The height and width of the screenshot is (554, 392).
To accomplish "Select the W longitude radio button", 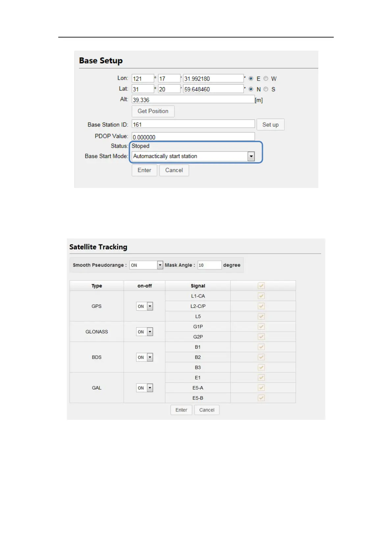I will (266, 79).
